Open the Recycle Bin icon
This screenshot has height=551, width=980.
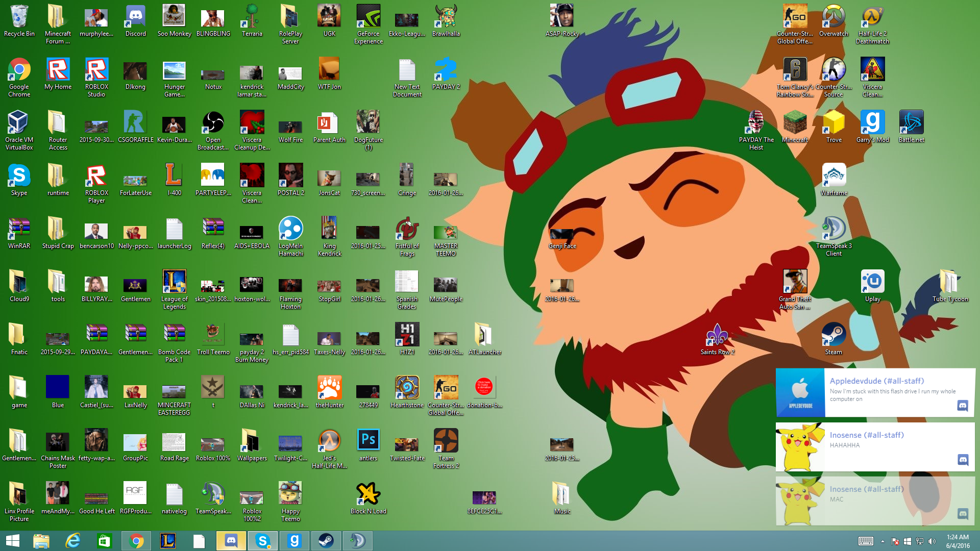click(x=19, y=21)
